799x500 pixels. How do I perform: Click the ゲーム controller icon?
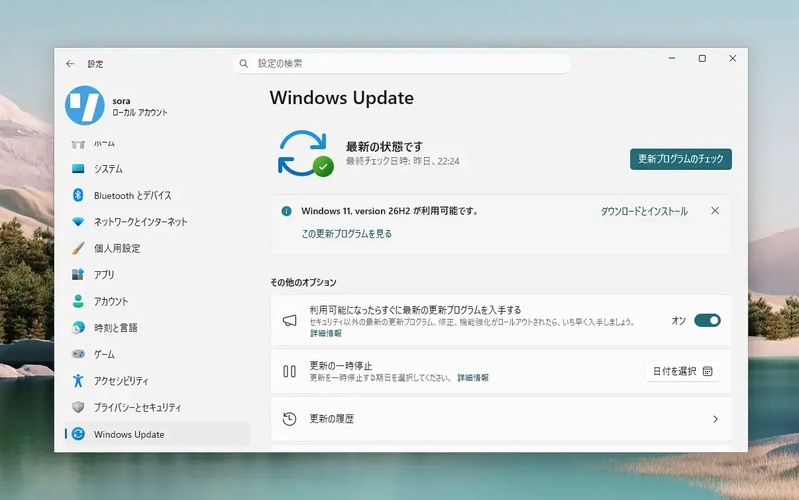[78, 354]
